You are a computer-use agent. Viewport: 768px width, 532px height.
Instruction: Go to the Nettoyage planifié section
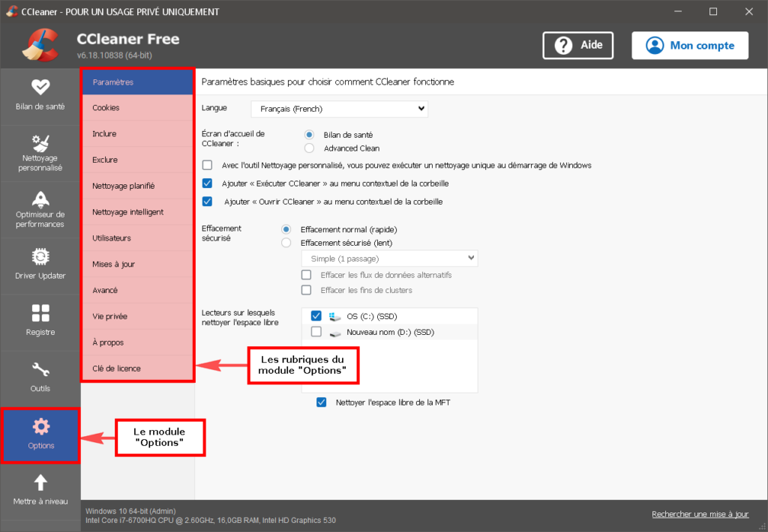(138, 186)
